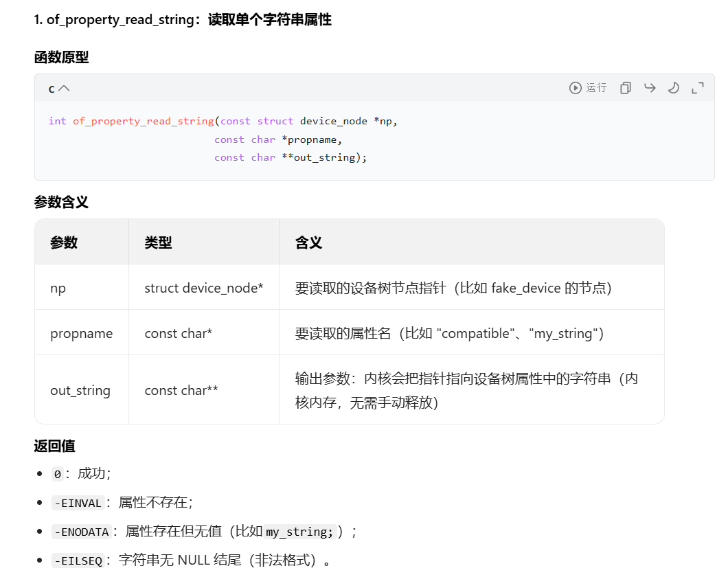728x577 pixels.
Task: Click the 0 return value code
Action: pyautogui.click(x=57, y=474)
